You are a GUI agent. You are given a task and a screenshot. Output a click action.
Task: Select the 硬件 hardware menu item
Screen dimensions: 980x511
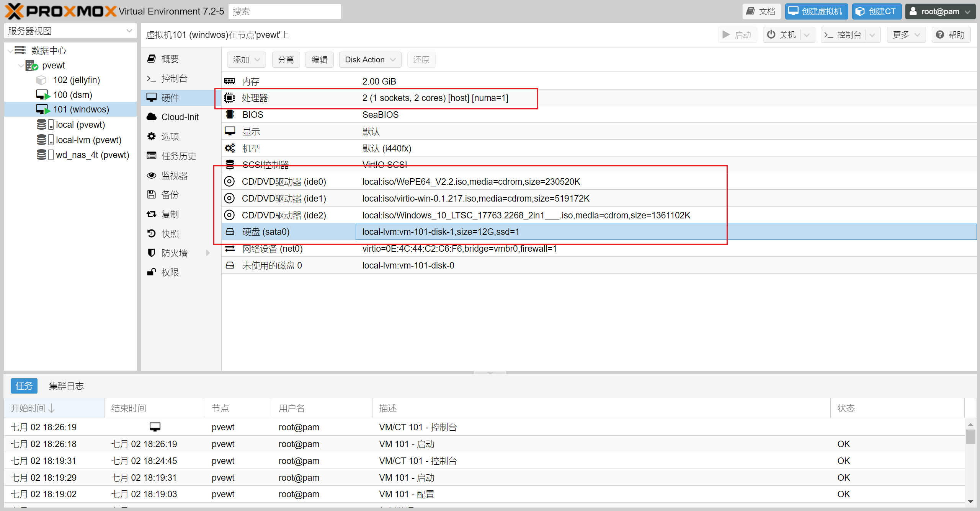181,98
